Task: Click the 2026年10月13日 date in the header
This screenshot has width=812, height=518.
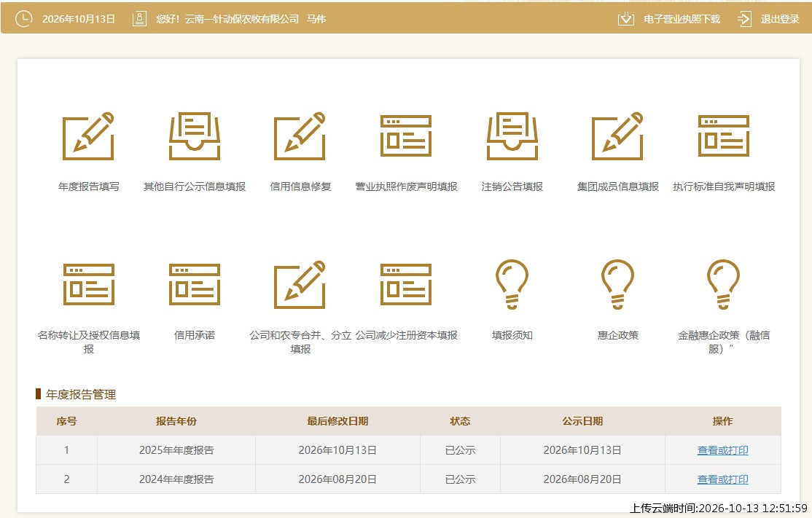Action: 79,19
